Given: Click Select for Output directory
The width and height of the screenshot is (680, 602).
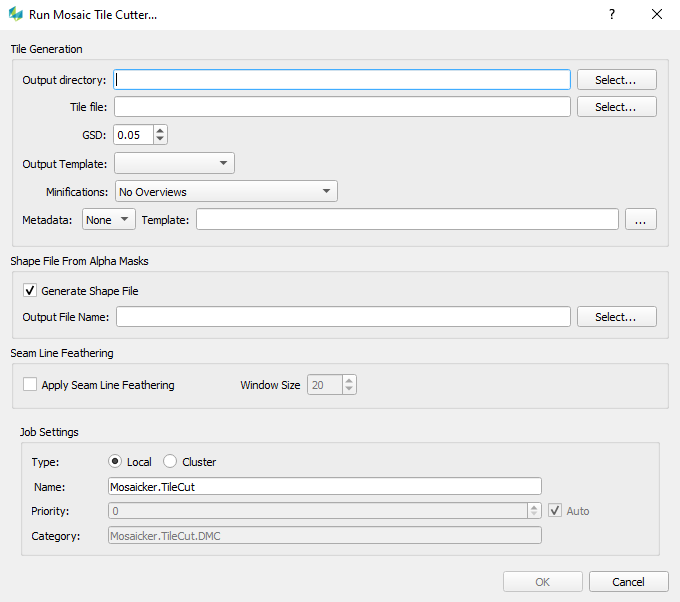Looking at the screenshot, I should 616,80.
